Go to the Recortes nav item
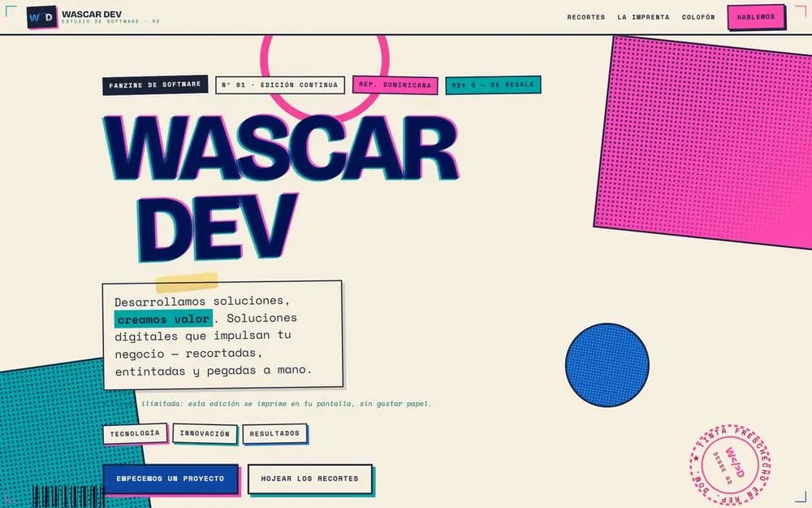The width and height of the screenshot is (812, 508). (585, 17)
